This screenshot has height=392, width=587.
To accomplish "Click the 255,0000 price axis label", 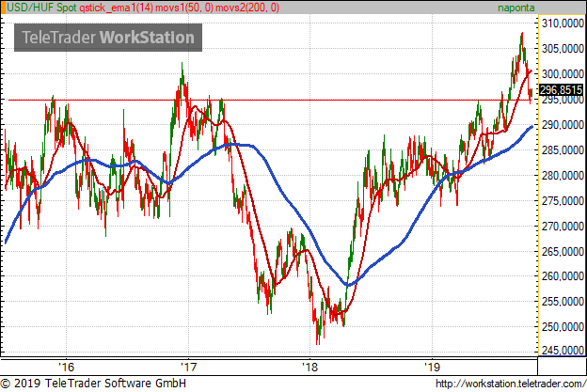I will tap(563, 302).
